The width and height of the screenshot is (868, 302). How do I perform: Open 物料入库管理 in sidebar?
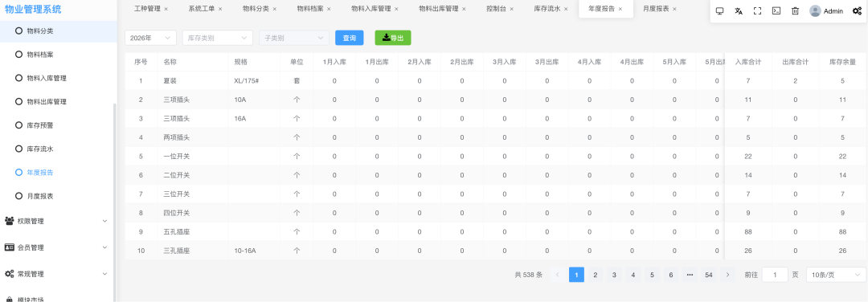pos(58,78)
